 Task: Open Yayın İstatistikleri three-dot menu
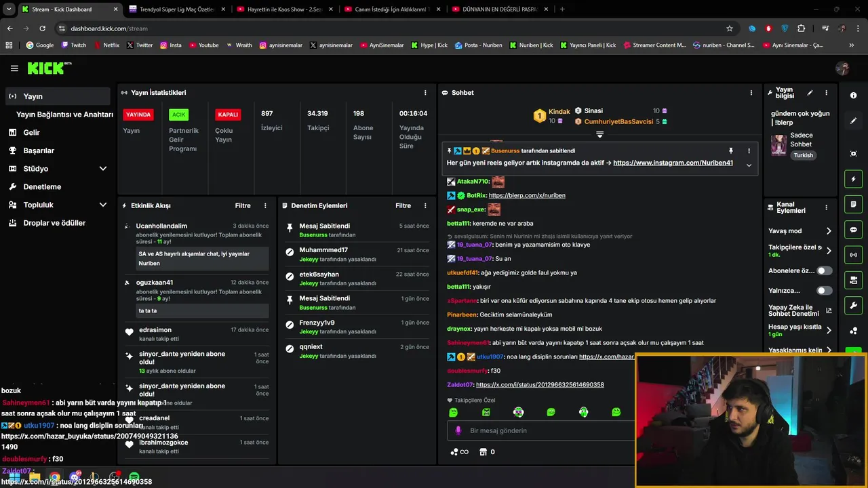point(425,93)
